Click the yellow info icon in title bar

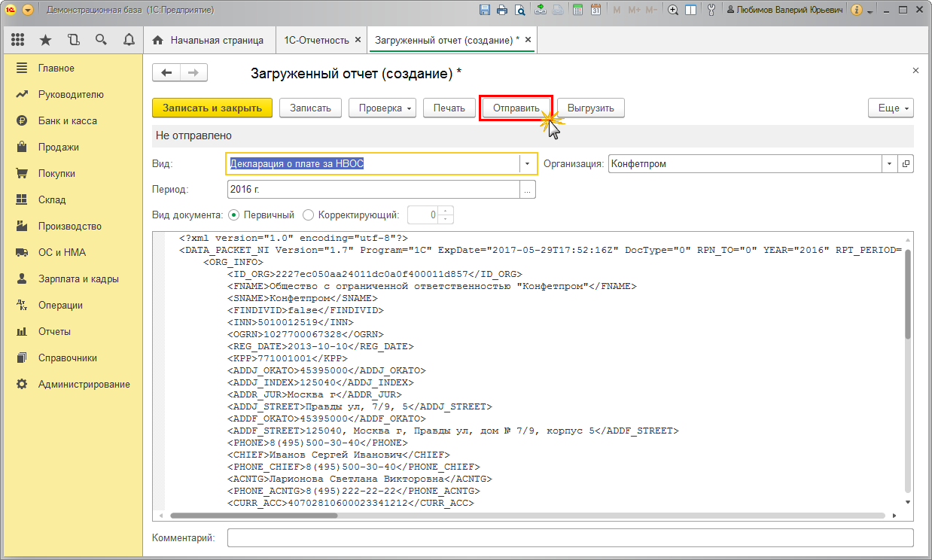point(857,11)
